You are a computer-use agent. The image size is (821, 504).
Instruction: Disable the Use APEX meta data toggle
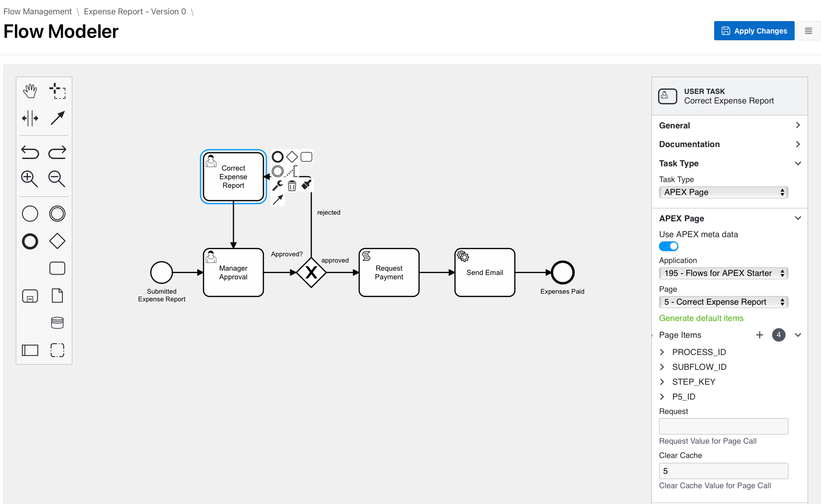[669, 246]
